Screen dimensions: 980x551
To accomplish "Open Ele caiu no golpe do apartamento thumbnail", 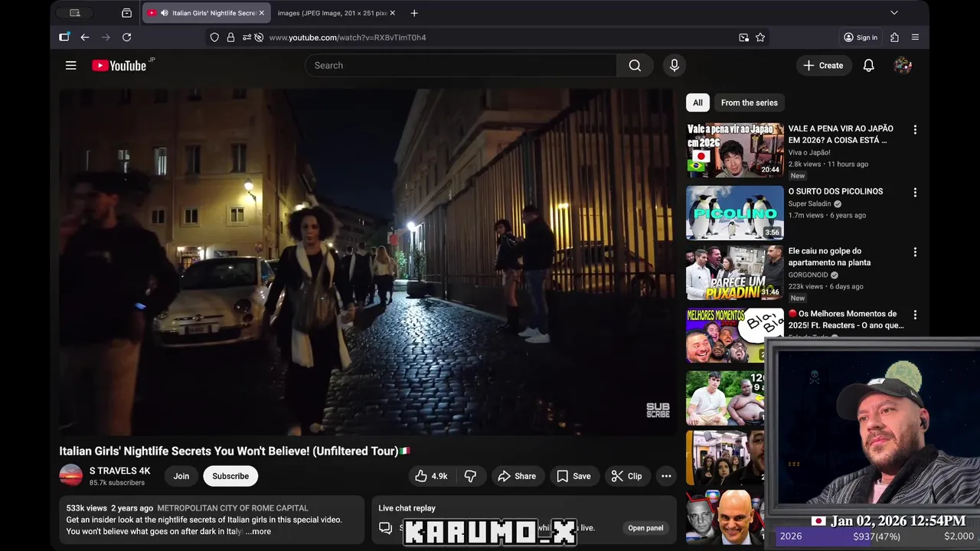I will pyautogui.click(x=735, y=273).
